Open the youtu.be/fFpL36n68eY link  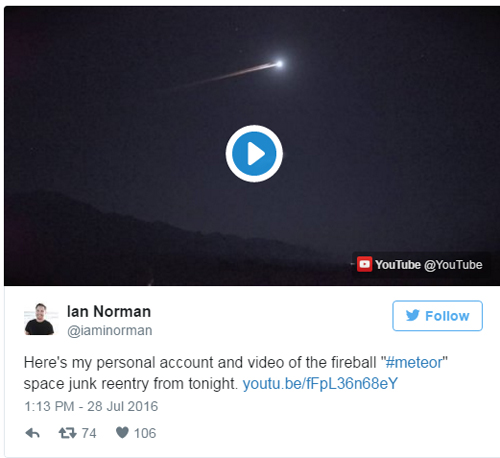tap(320, 383)
